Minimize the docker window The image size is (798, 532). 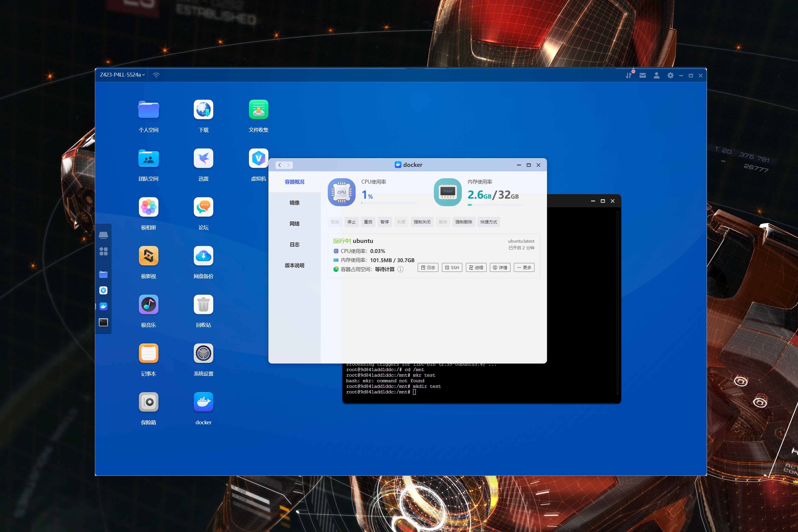pos(519,165)
